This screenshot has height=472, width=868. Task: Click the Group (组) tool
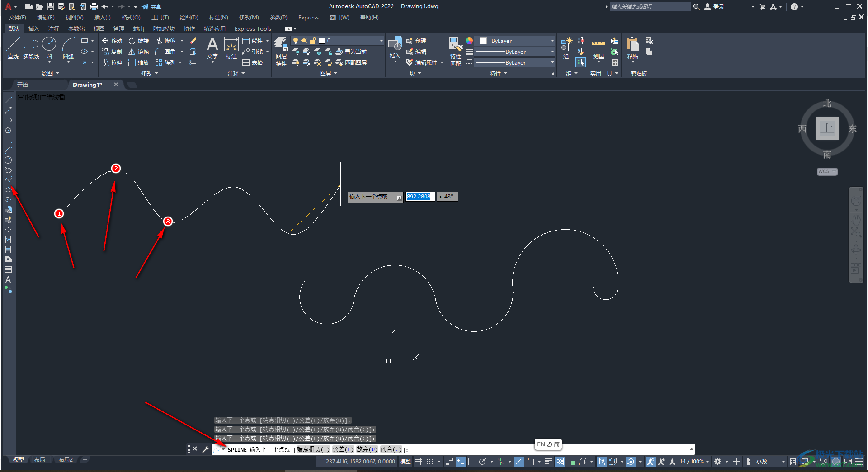[x=566, y=48]
